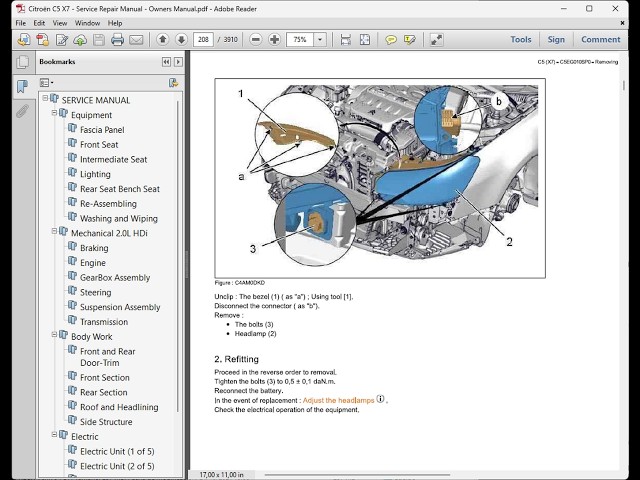The image size is (640, 480).
Task: Open the Attachments paperclip panel
Action: 22,111
